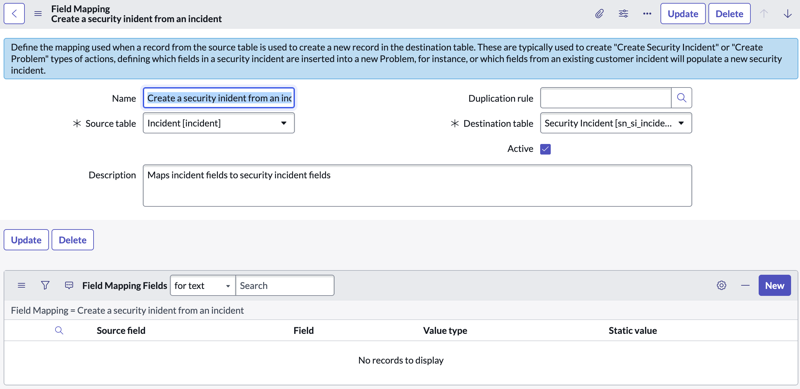Image resolution: width=800 pixels, height=389 pixels.
Task: Click the filter breadcrumb for Field Mapping
Action: [128, 310]
